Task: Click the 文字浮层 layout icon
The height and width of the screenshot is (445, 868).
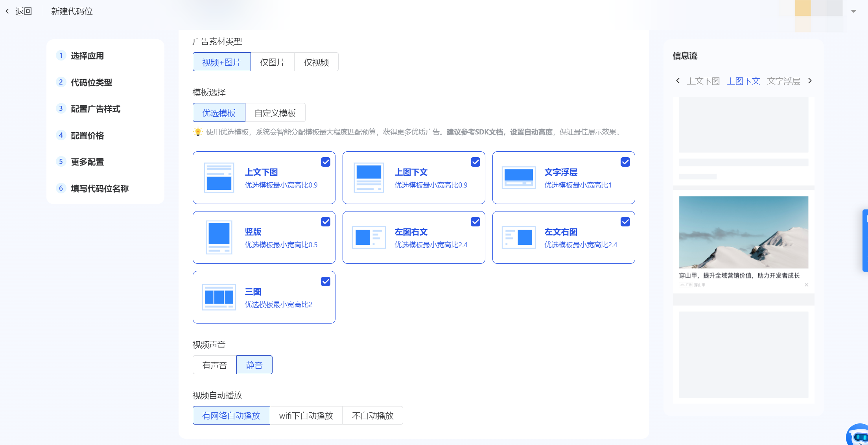Action: point(519,178)
